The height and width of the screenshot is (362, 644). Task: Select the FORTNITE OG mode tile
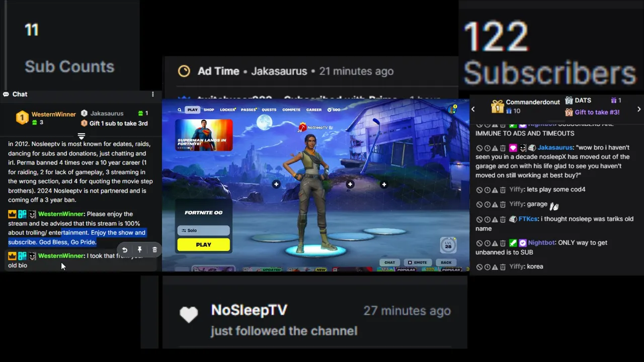click(204, 212)
